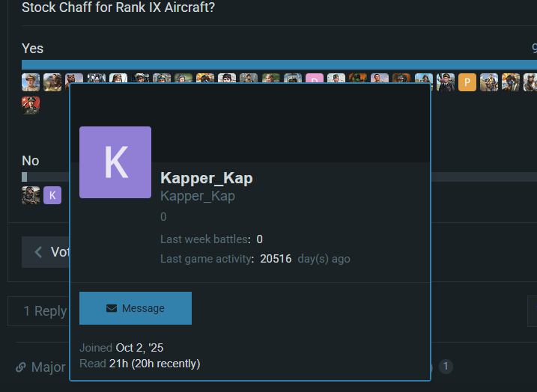Click the chain link icon beside Major

(x=21, y=367)
